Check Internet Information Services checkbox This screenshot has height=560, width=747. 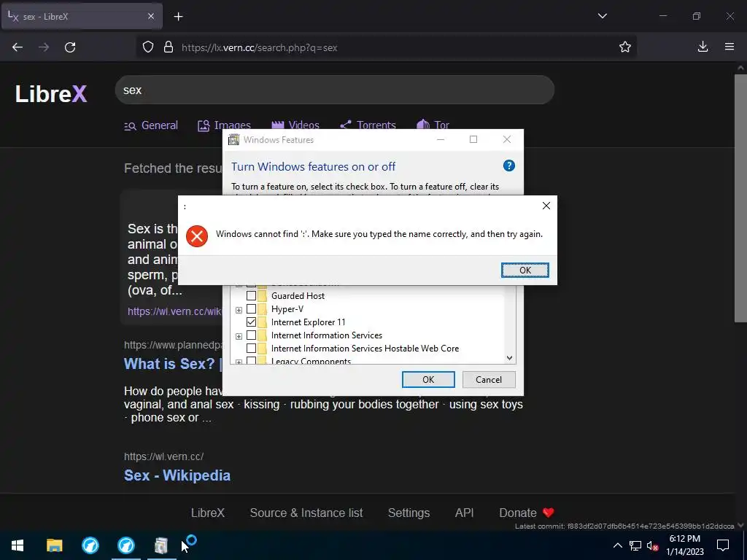(251, 335)
